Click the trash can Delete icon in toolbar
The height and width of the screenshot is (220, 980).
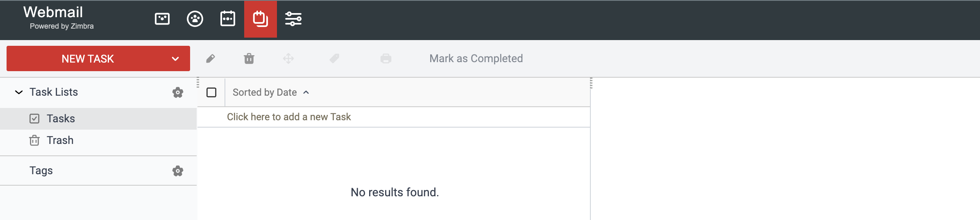[249, 59]
